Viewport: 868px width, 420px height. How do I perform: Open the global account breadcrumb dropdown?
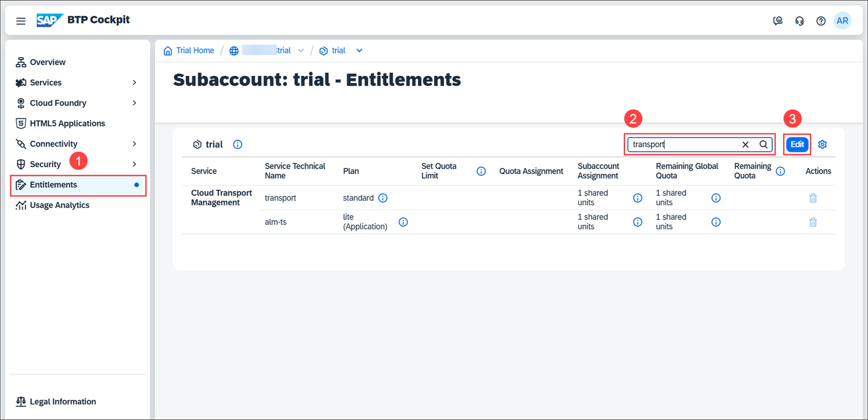click(301, 51)
